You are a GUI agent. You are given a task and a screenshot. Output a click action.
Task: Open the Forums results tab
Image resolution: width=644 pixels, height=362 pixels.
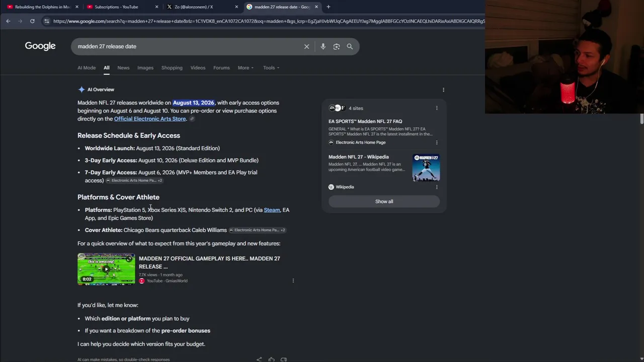coord(221,68)
